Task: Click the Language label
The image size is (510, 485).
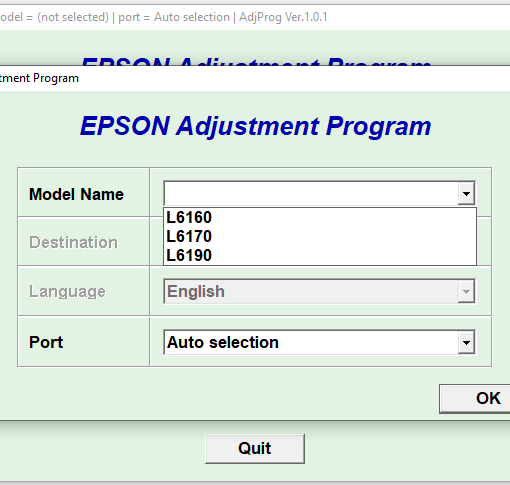Action: 67,292
